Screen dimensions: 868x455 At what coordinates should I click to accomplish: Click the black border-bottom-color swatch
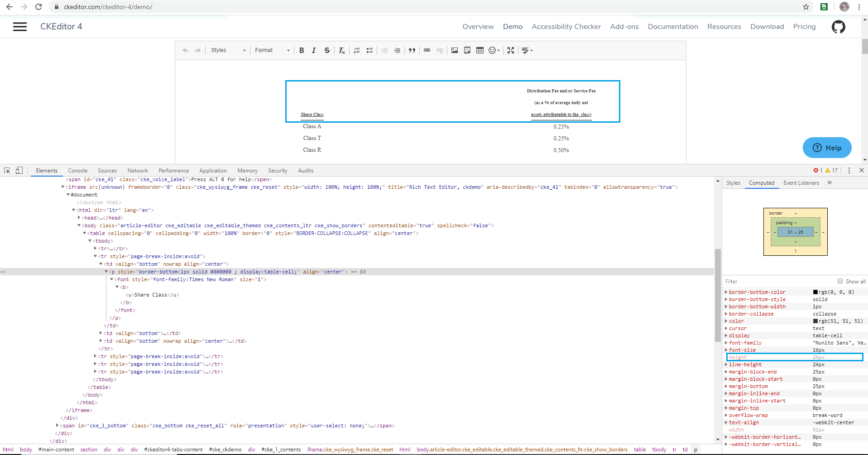coord(815,292)
